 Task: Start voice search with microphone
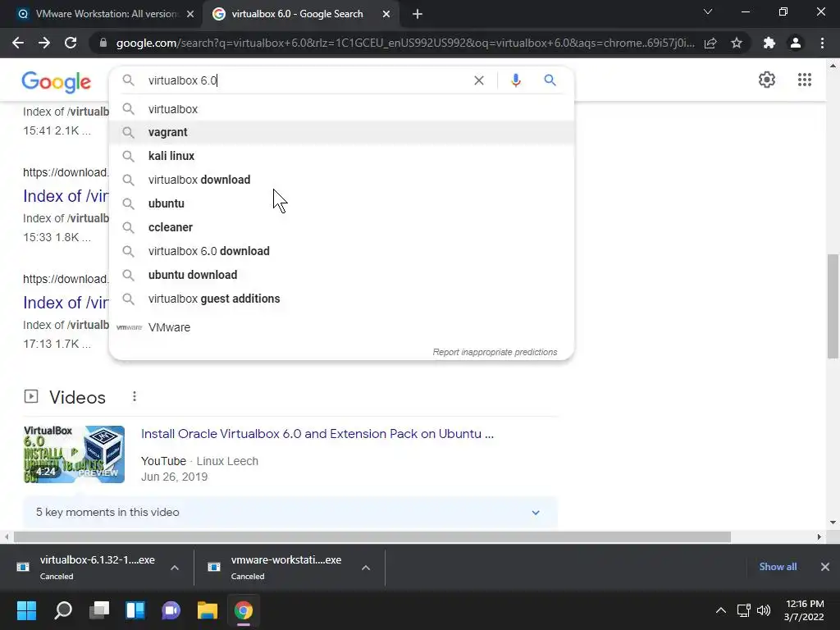coord(515,80)
